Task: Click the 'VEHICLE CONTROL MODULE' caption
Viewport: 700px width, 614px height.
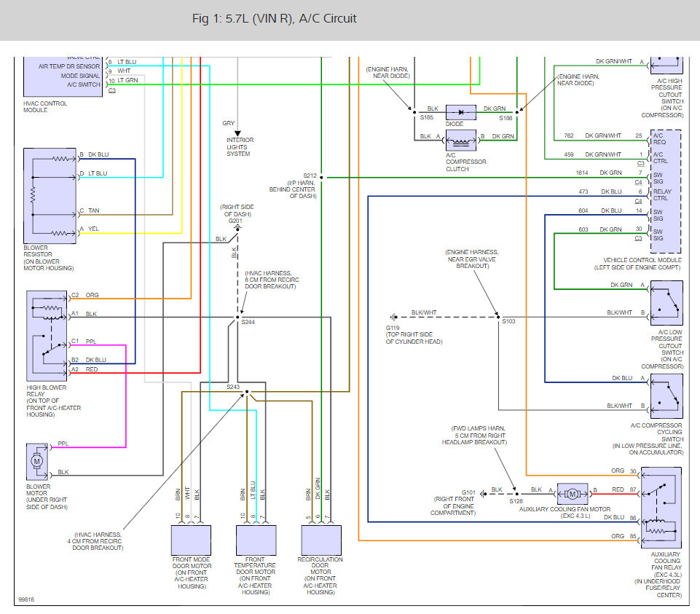Action: pyautogui.click(x=642, y=260)
